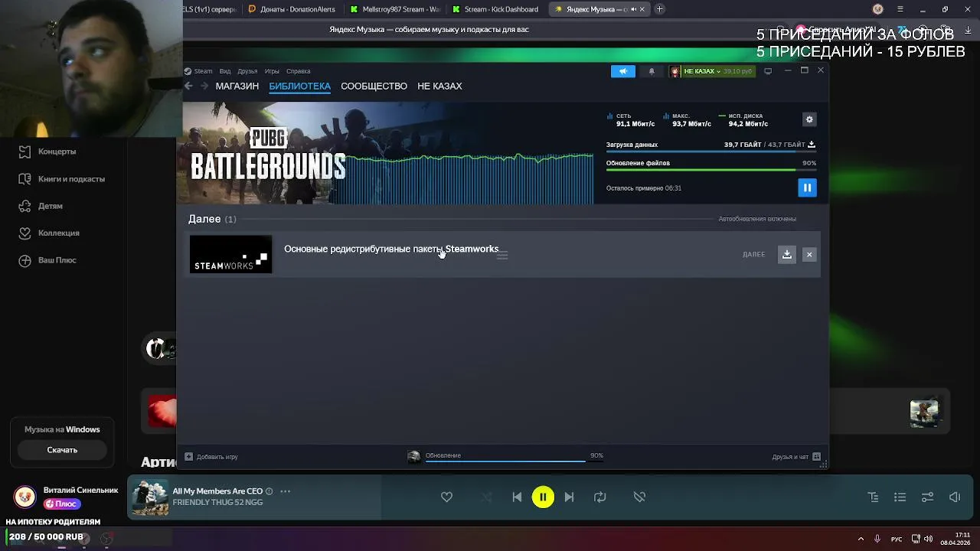Expand НЕ КАЗАХ account dropdown

701,71
